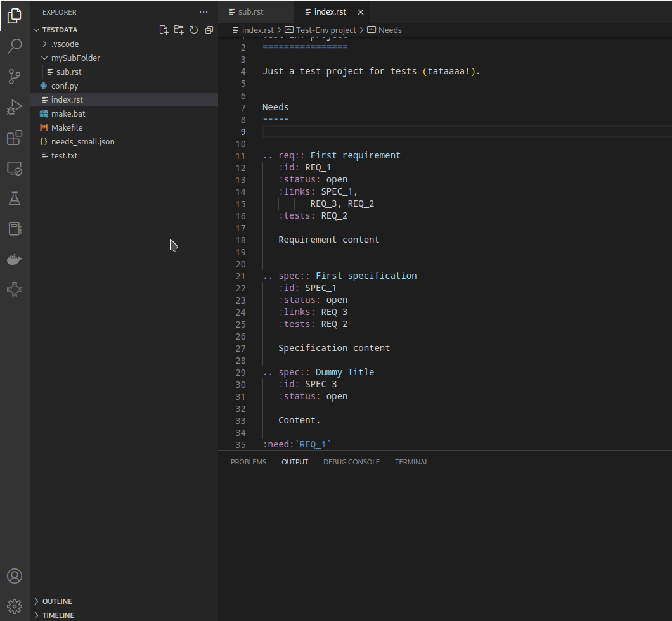The height and width of the screenshot is (621, 672).
Task: Click the New File icon in the Explorer
Action: coord(164,30)
